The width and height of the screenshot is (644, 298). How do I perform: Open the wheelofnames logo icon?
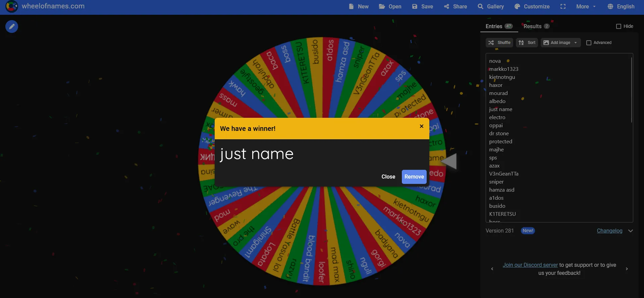(x=12, y=6)
